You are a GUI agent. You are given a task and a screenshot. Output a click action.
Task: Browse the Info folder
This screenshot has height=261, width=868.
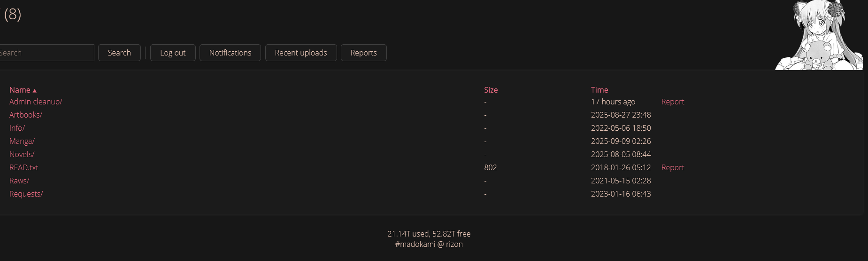click(x=17, y=128)
